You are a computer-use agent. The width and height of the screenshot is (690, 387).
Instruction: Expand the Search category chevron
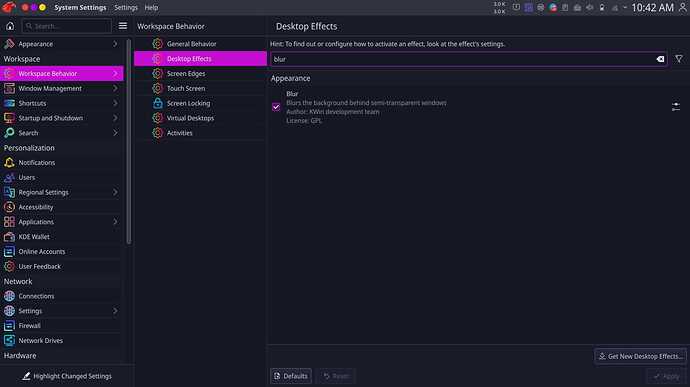[115, 133]
